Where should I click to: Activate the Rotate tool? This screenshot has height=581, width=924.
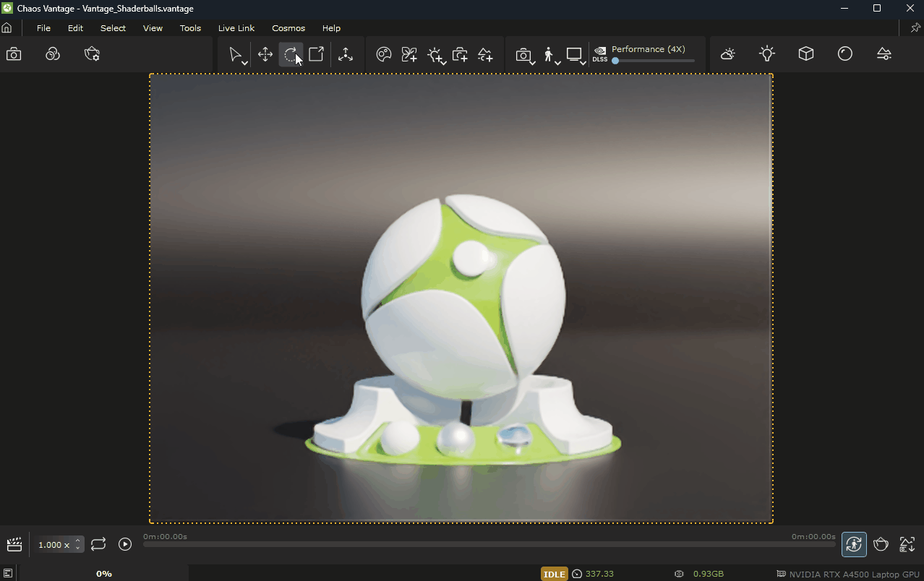tap(291, 54)
